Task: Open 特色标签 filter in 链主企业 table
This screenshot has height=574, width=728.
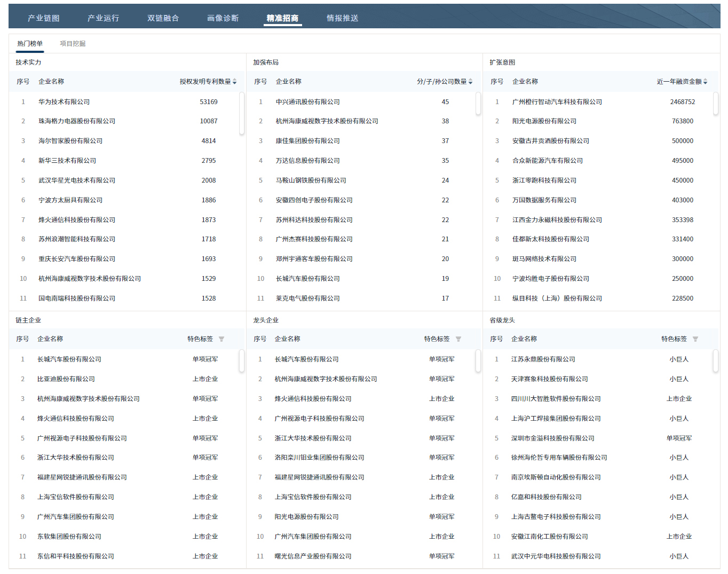Action: [x=221, y=339]
